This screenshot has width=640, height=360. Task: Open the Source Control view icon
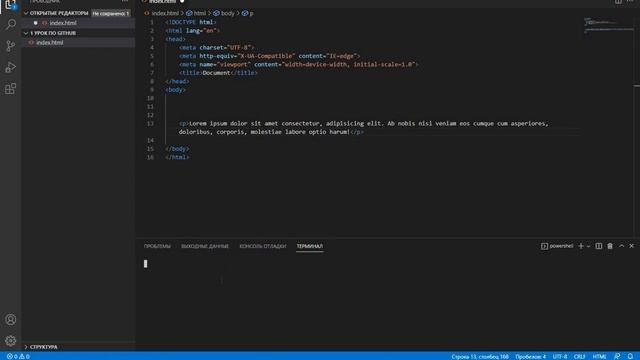click(11, 46)
